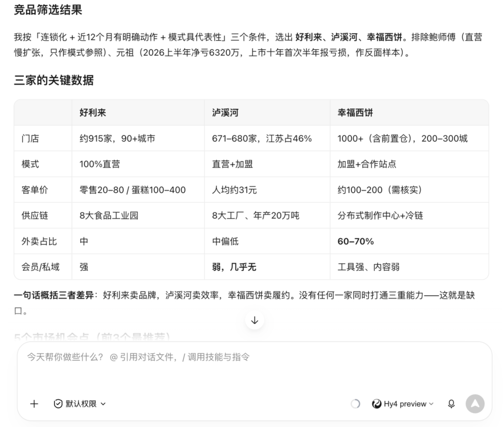This screenshot has width=504, height=427.
Task: Click the heading 竞品筛选结果
Action: [x=48, y=10]
